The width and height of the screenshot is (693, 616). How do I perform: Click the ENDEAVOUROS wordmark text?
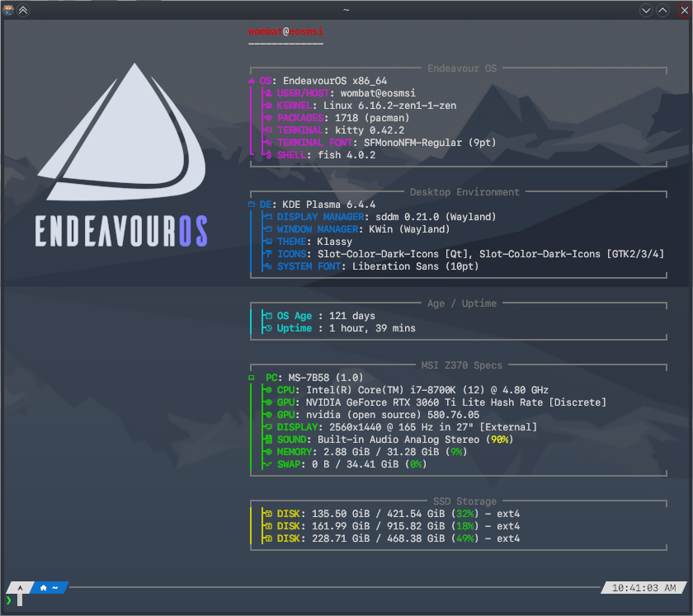click(x=121, y=231)
